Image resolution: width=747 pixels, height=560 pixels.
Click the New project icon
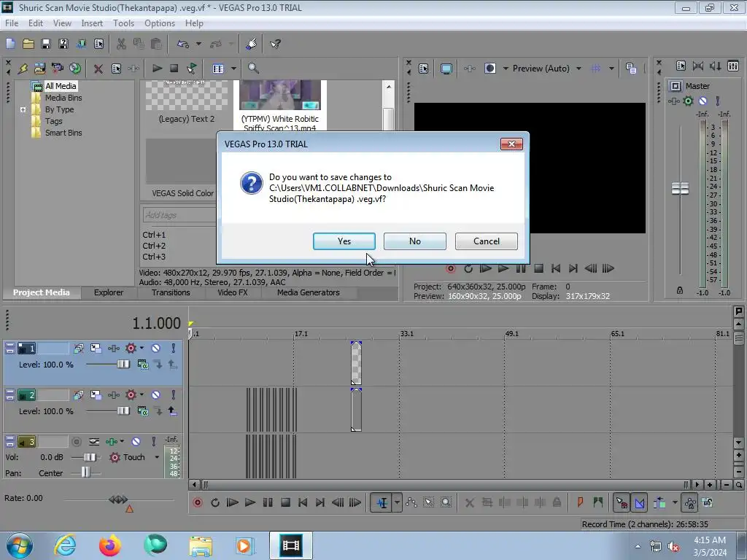coord(10,44)
